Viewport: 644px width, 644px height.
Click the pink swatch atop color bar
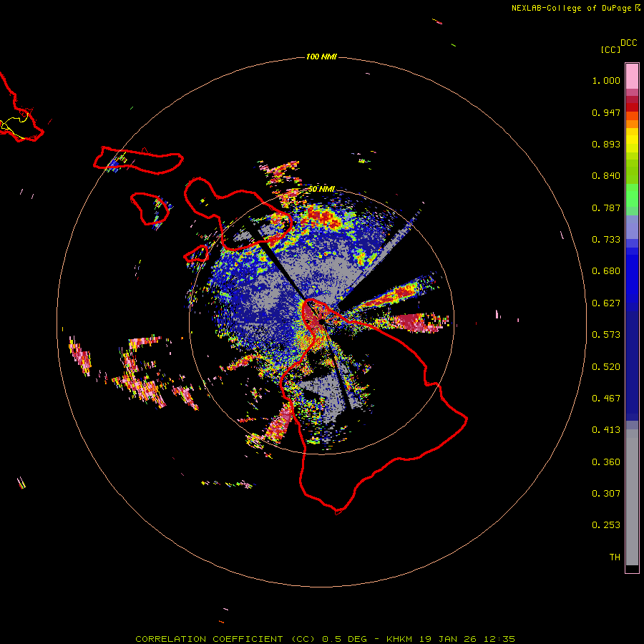click(632, 77)
